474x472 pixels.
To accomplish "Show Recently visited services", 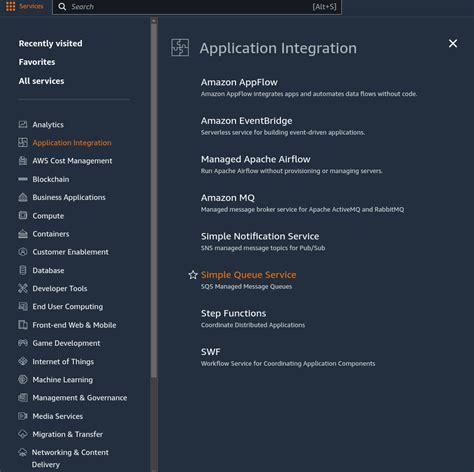I will 50,43.
